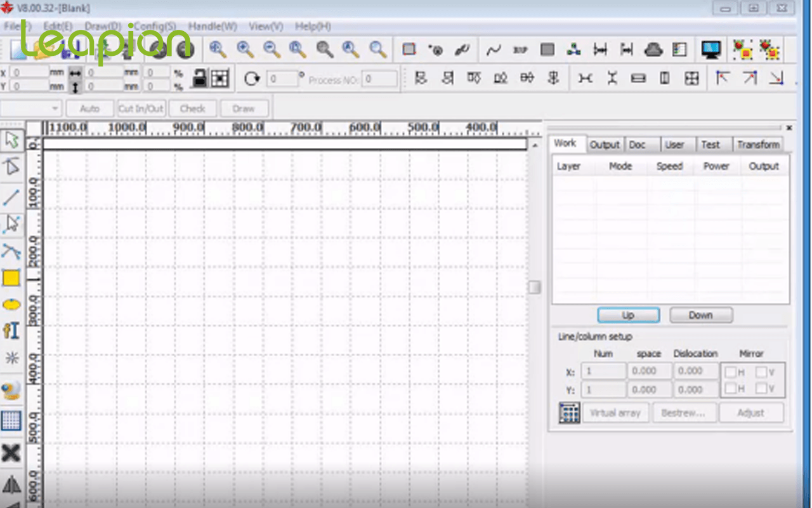Image resolution: width=812 pixels, height=508 pixels.
Task: Open the Help(H) menu
Action: click(x=313, y=27)
